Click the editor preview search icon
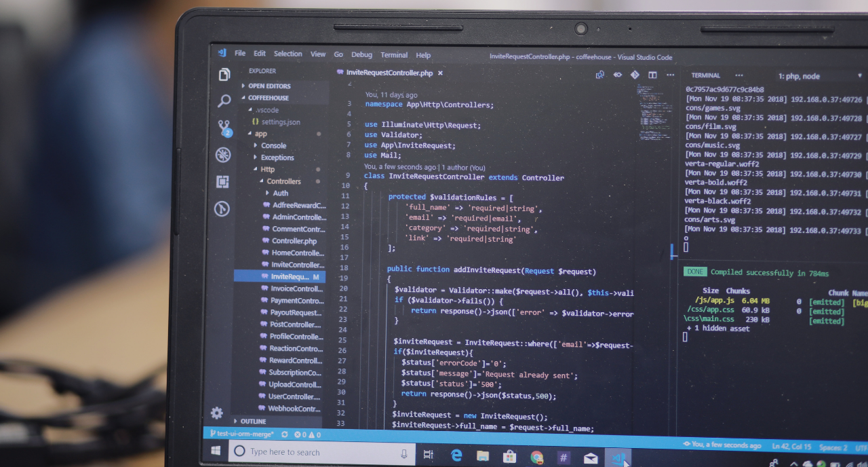Screen dimensions: 868x467 point(599,75)
